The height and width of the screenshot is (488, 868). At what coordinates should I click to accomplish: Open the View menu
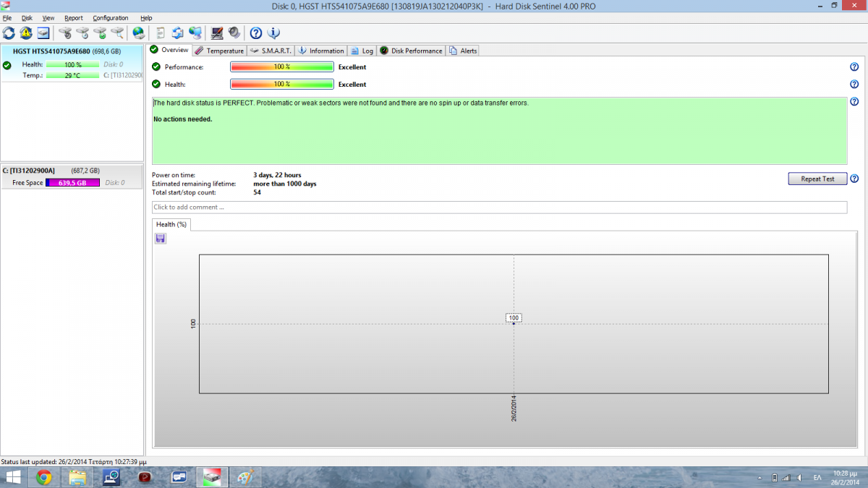48,17
